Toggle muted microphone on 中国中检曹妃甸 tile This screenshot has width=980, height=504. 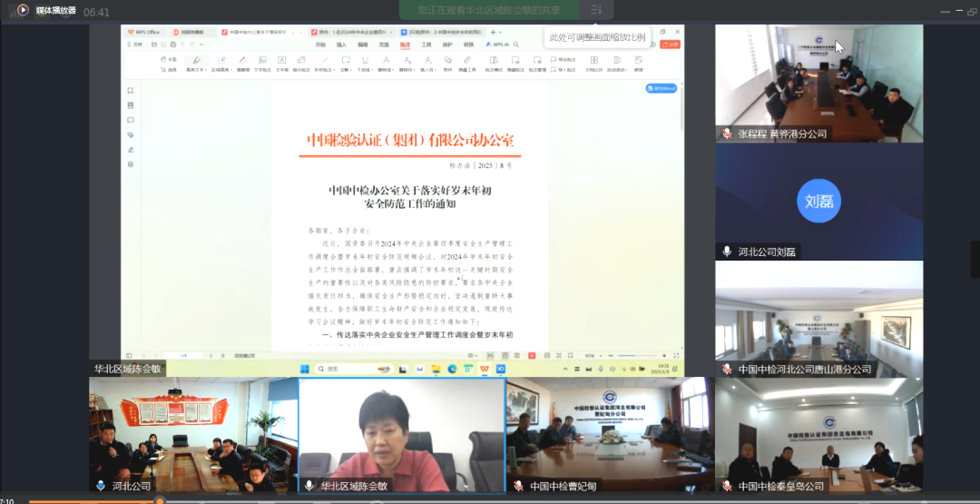[x=518, y=485]
